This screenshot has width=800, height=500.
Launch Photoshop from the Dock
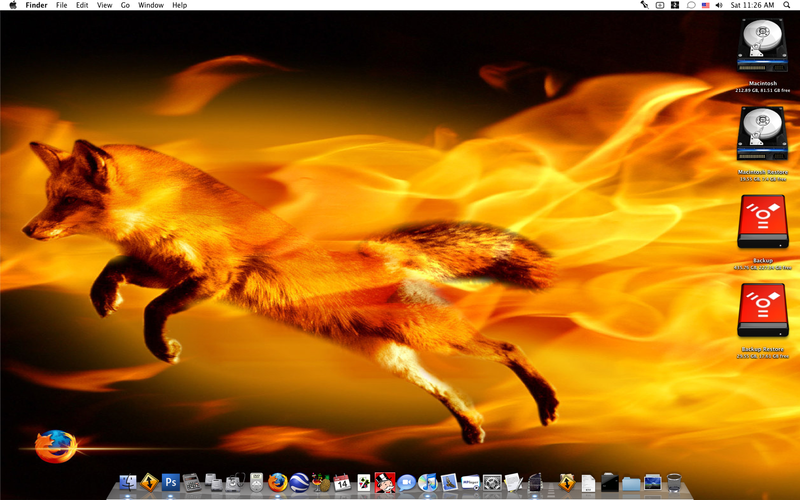(171, 482)
